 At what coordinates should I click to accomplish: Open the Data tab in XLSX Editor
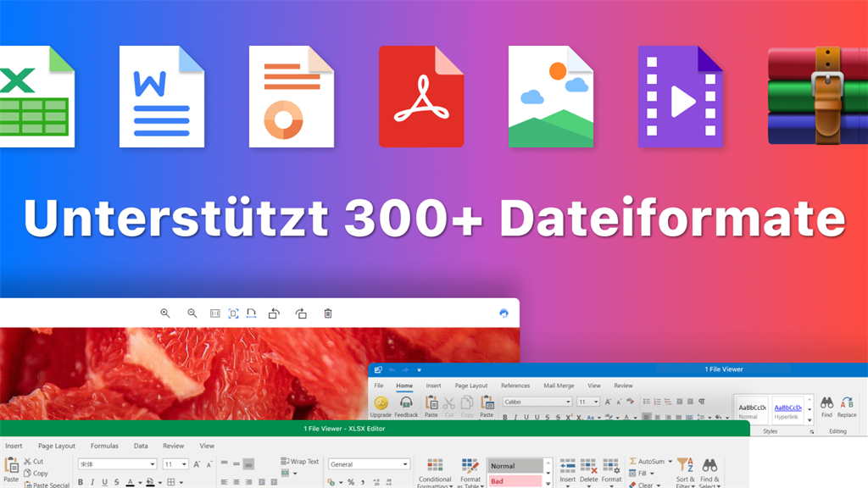tap(141, 446)
